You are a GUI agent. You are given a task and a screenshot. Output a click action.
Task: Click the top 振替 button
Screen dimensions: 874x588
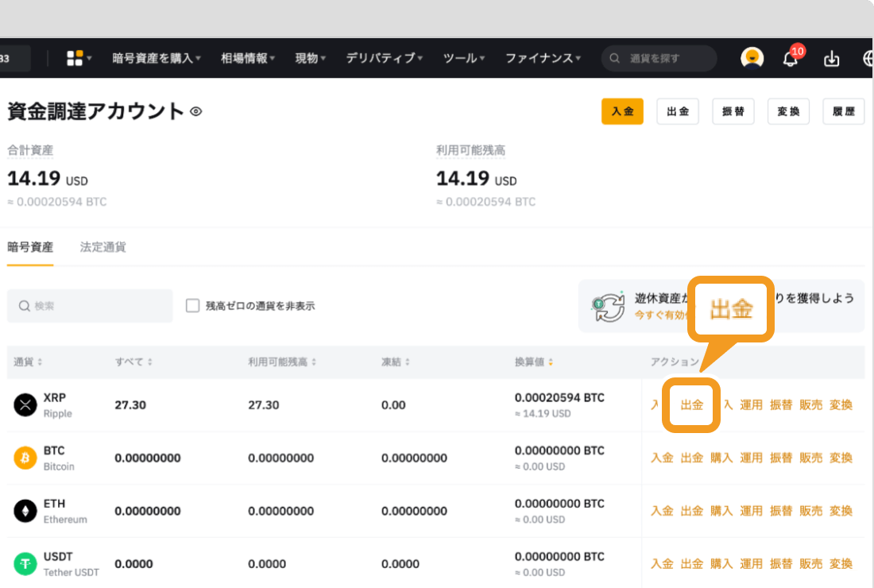coord(733,111)
